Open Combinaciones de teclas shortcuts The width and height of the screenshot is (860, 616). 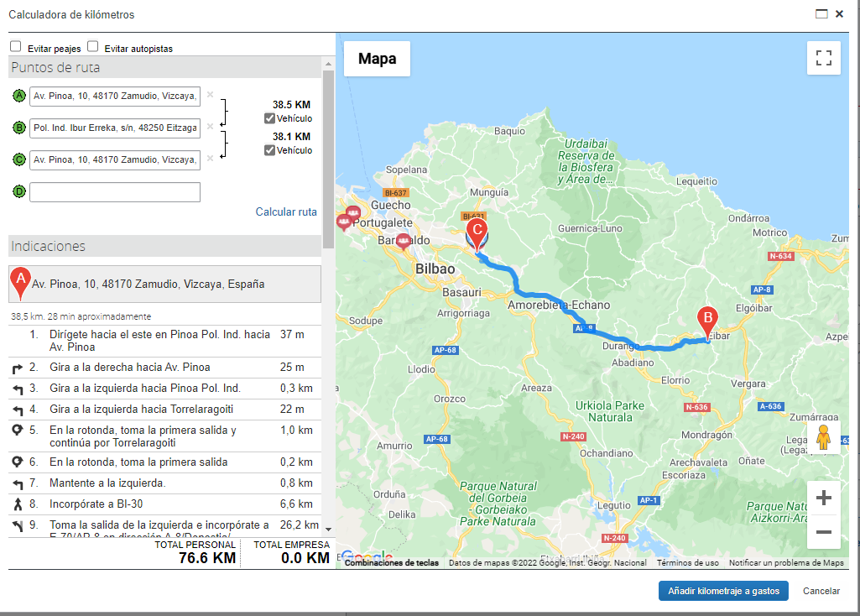(392, 563)
